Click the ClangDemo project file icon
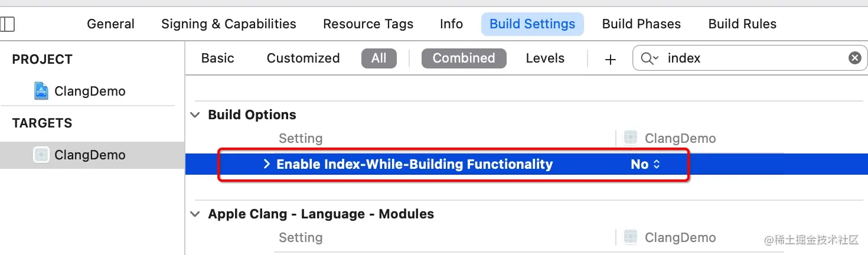Viewport: 868px width, 255px height. [x=41, y=91]
